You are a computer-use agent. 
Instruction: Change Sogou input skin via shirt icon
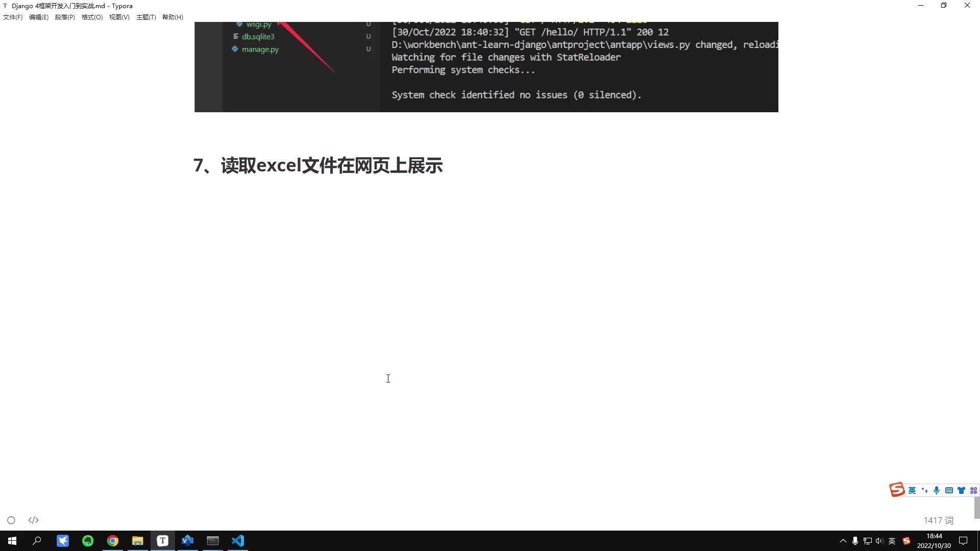(x=962, y=490)
